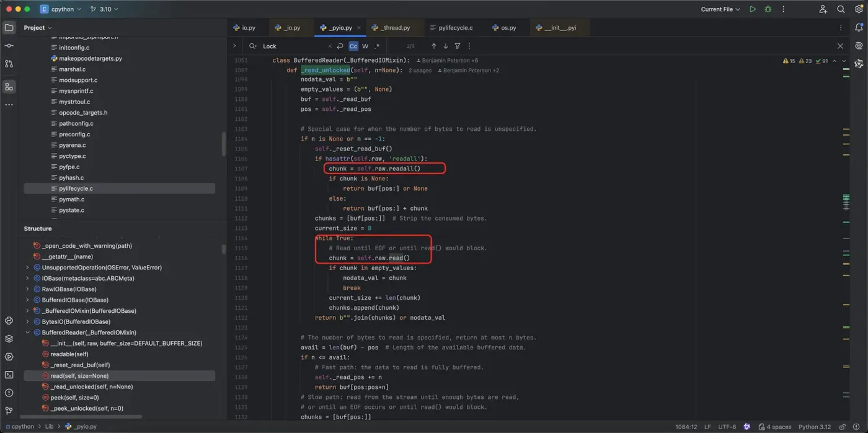
Task: Select read(self, size=None) in Structure
Action: coord(119,376)
